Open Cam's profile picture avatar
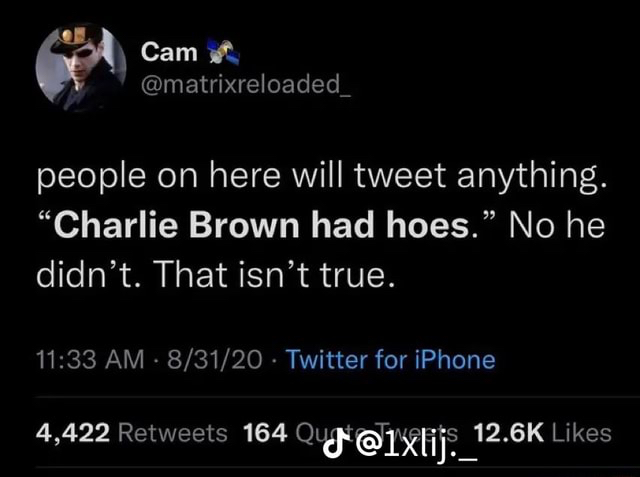Viewport: 640px width, 477px height. pyautogui.click(x=81, y=66)
